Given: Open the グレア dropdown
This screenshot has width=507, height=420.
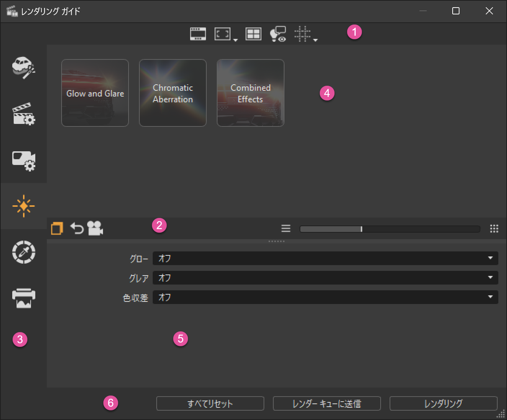Looking at the screenshot, I should click(326, 278).
